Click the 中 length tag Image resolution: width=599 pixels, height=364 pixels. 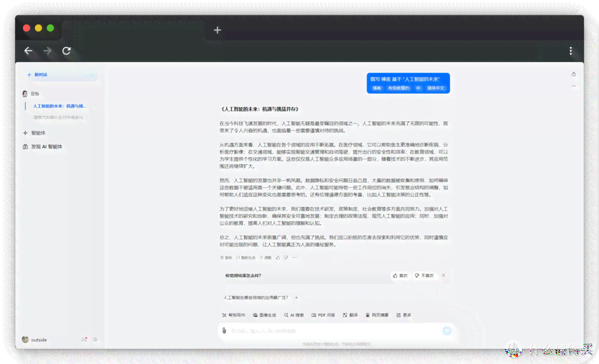[418, 88]
